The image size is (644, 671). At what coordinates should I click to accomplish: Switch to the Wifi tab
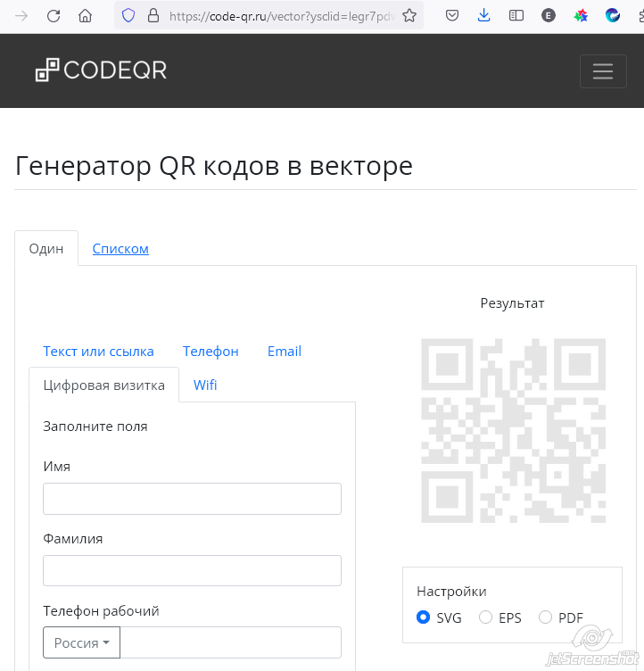(205, 385)
